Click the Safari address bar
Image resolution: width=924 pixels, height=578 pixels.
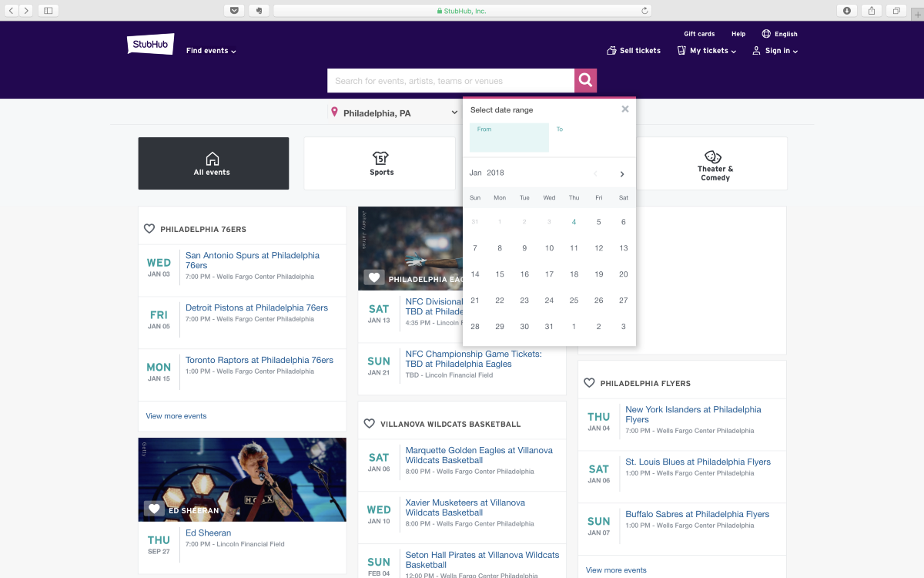[462, 11]
